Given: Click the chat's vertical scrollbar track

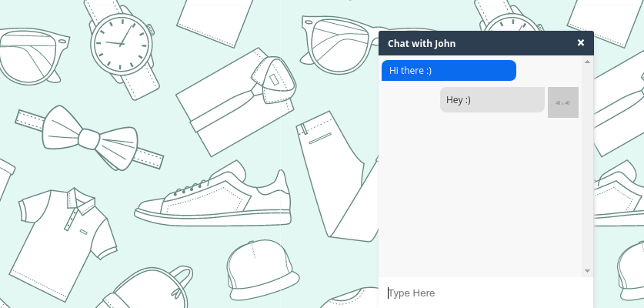Looking at the screenshot, I should (x=587, y=166).
